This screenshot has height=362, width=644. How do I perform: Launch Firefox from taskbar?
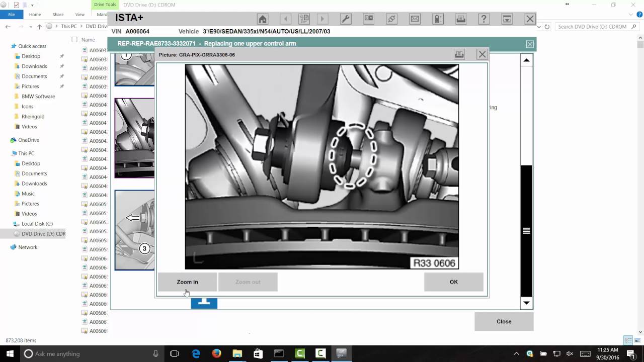(216, 354)
